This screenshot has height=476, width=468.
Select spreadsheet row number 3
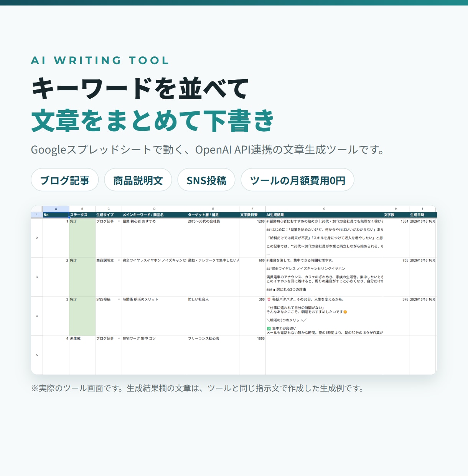(37, 277)
